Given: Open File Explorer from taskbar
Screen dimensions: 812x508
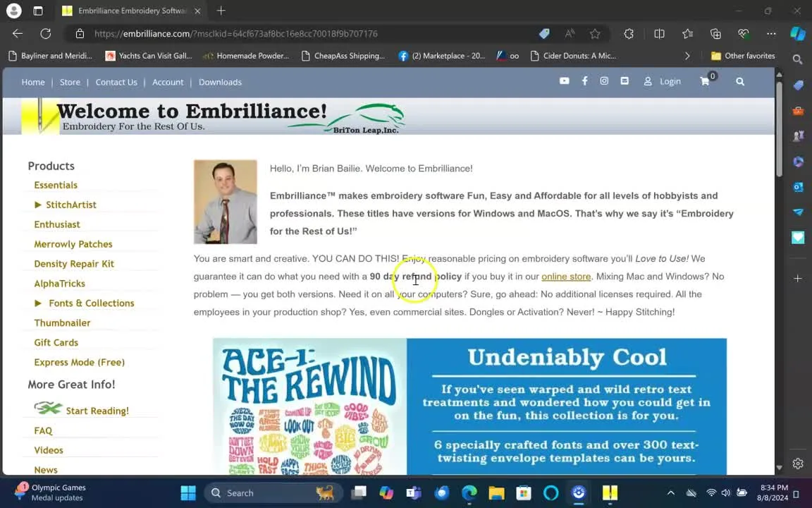Looking at the screenshot, I should pos(496,493).
